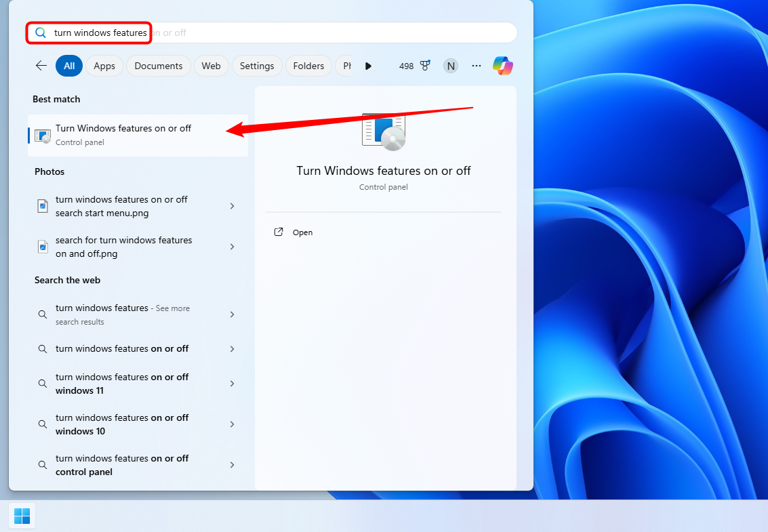Expand arrow for search start menu.png result
Screen dimensions: 768x532
232,206
